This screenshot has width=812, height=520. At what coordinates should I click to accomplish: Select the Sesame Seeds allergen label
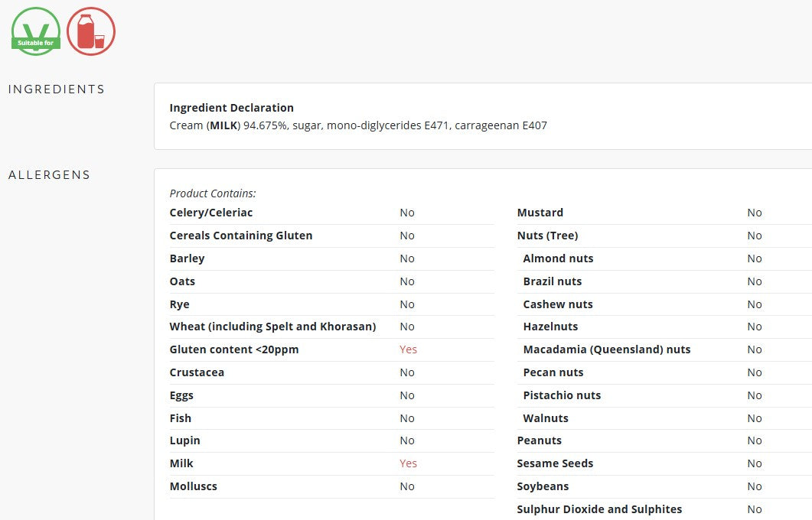point(555,463)
